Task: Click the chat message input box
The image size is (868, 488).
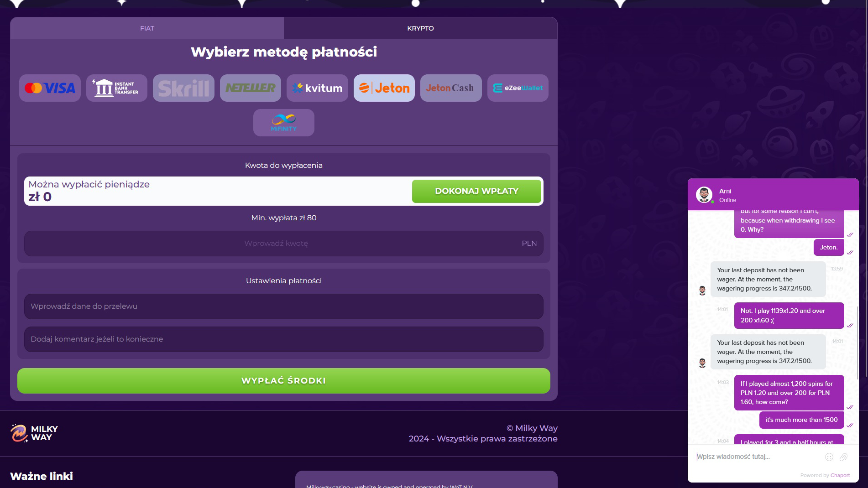Action: (x=758, y=457)
